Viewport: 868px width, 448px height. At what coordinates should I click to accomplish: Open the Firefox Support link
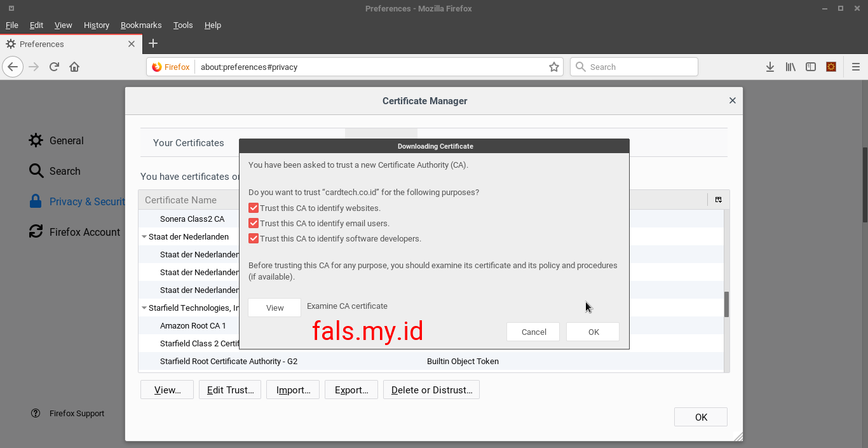pyautogui.click(x=77, y=413)
